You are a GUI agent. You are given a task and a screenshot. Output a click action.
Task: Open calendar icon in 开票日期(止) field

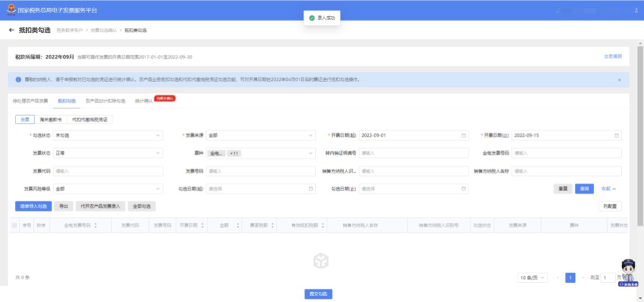(616, 135)
